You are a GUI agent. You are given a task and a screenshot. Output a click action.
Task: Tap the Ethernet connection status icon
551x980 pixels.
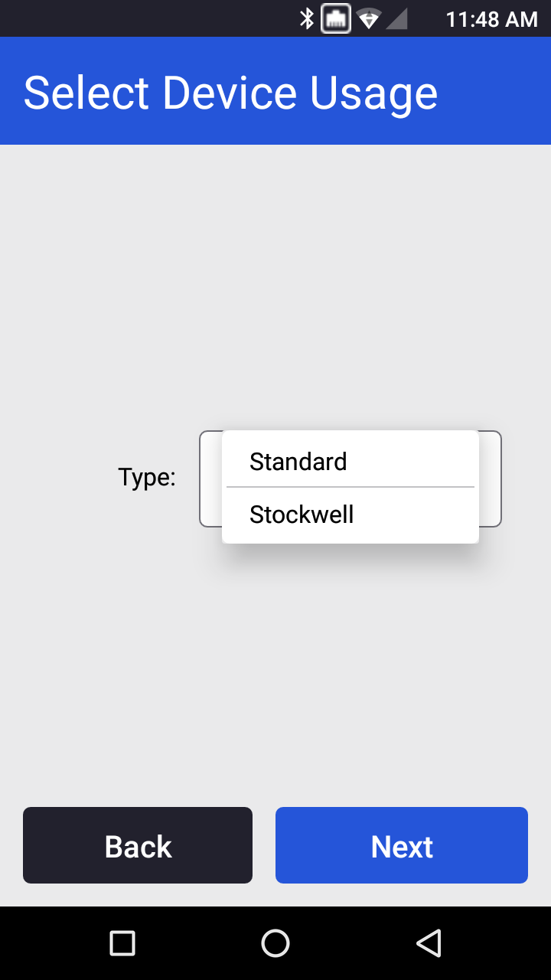pos(336,18)
